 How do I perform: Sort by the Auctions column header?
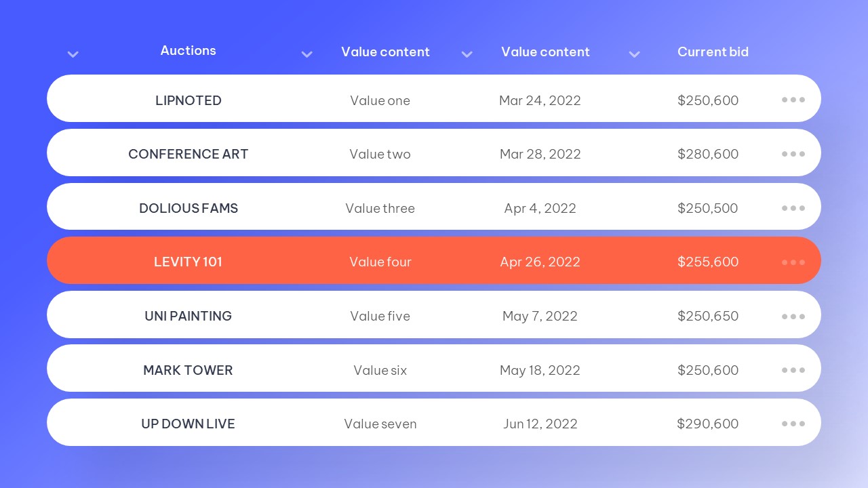pos(188,51)
